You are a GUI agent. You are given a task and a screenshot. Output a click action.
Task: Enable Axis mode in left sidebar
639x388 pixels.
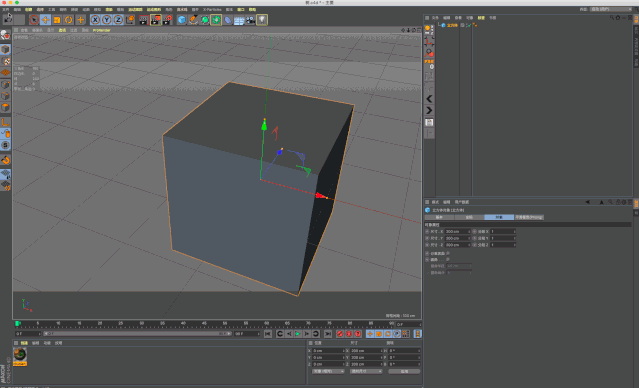tap(5, 122)
